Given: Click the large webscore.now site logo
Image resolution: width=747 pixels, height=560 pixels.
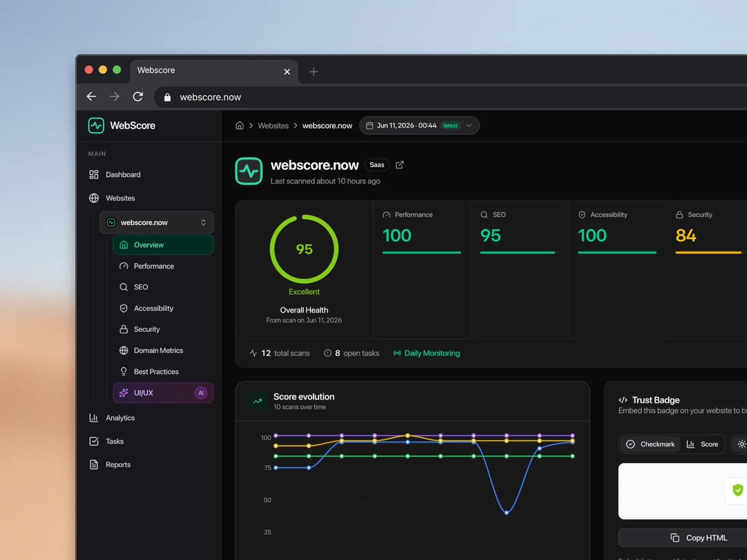Looking at the screenshot, I should (x=249, y=171).
